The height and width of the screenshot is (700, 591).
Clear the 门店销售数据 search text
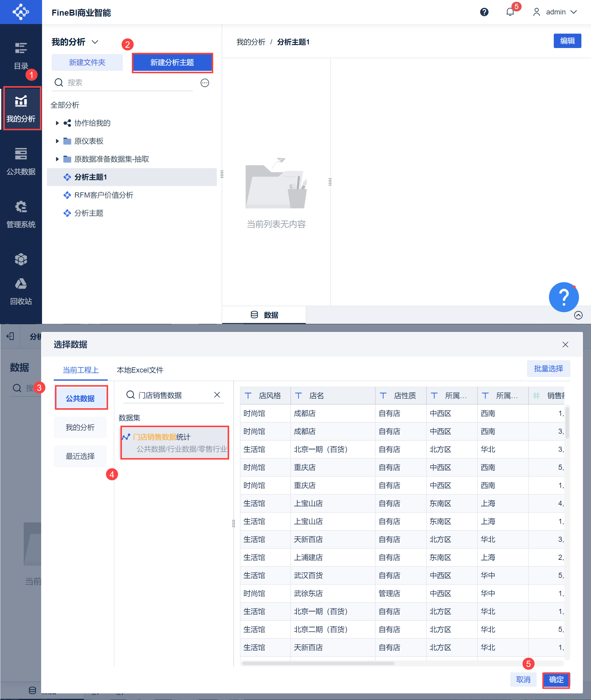coord(217,395)
